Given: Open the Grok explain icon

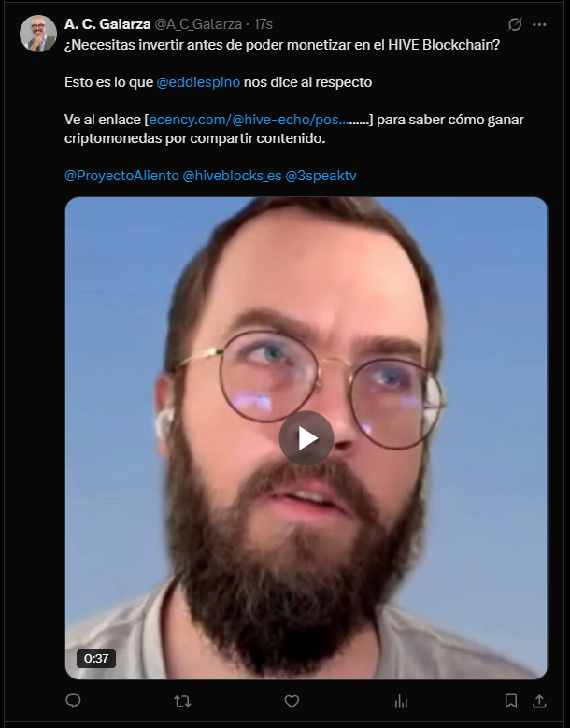Looking at the screenshot, I should [514, 24].
